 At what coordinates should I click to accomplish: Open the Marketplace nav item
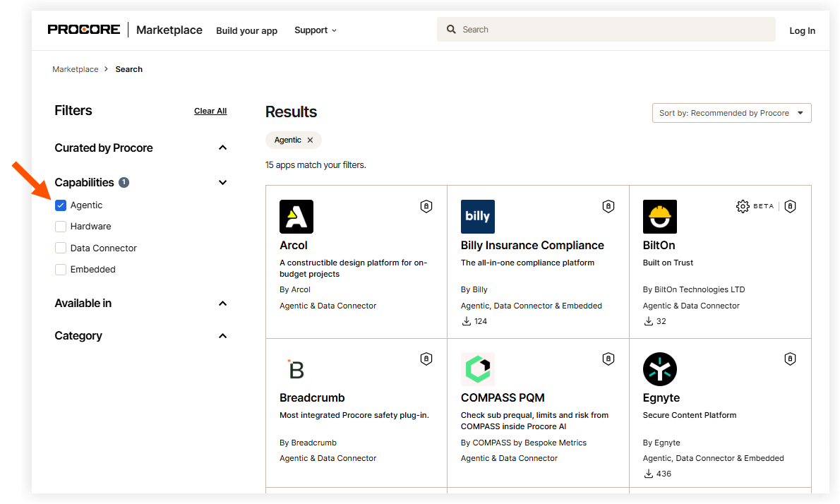pos(169,30)
